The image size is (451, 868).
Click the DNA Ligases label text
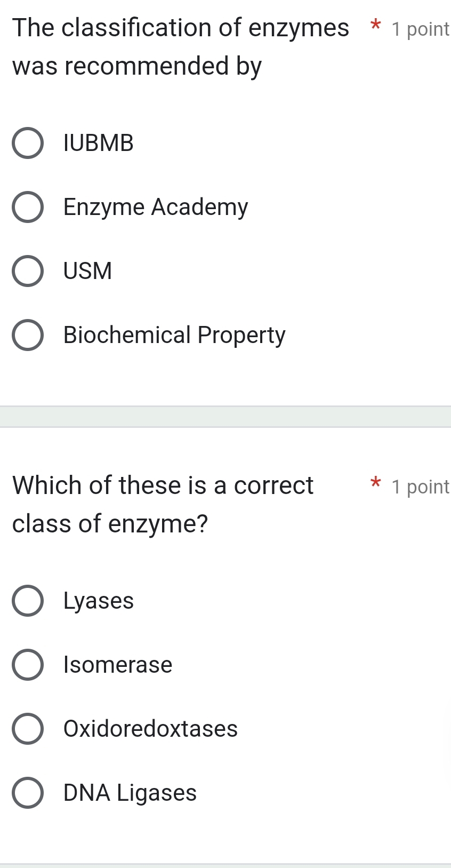129,793
